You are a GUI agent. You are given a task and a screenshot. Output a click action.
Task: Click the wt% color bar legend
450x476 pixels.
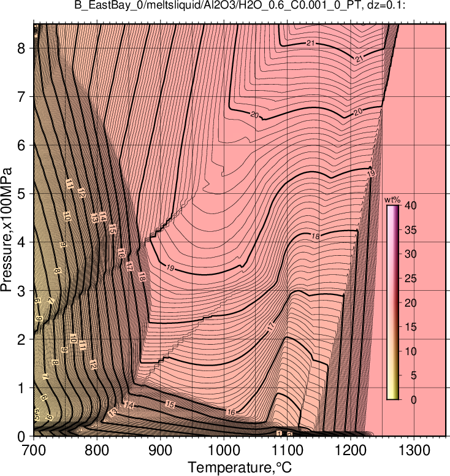coord(392,302)
